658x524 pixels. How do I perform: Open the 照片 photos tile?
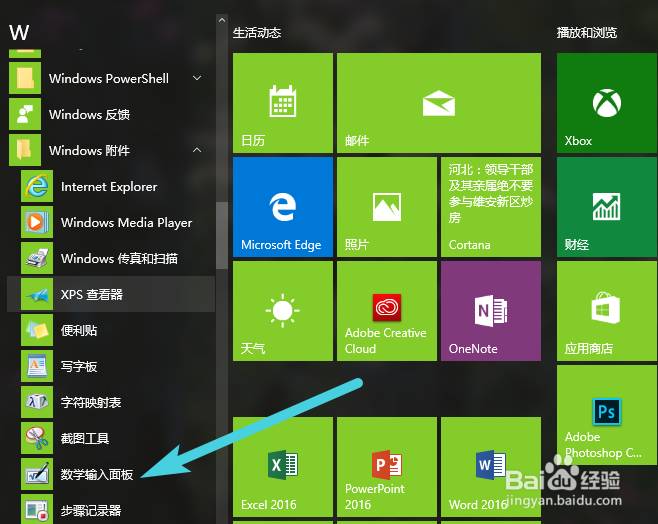pyautogui.click(x=387, y=207)
